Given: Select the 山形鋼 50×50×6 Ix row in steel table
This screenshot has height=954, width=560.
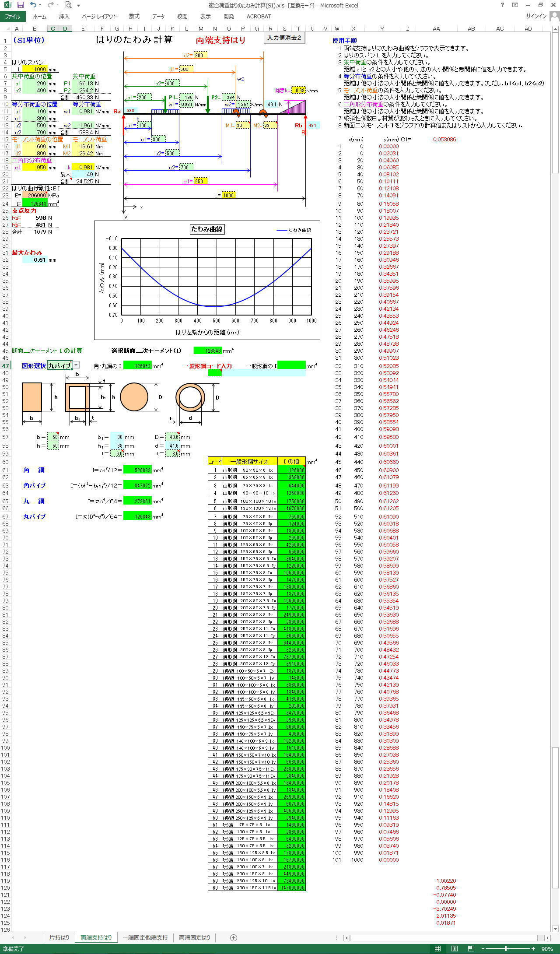Looking at the screenshot, I should click(x=257, y=470).
